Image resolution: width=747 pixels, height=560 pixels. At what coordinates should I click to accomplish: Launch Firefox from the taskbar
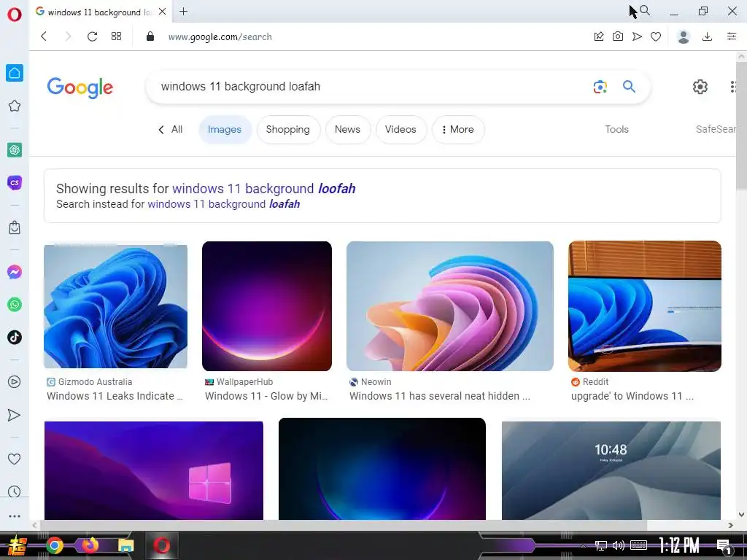(x=90, y=545)
